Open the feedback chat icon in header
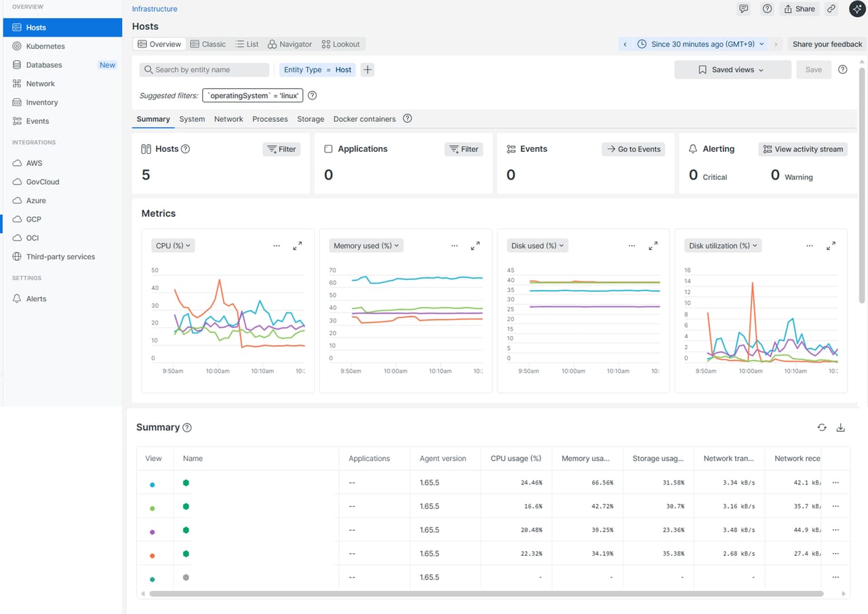 coord(744,9)
